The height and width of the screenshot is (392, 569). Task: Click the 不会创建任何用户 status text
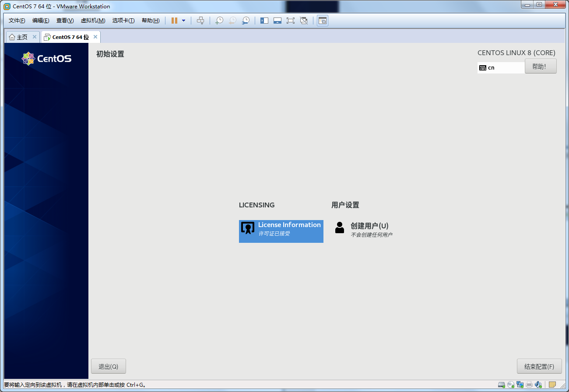point(372,235)
